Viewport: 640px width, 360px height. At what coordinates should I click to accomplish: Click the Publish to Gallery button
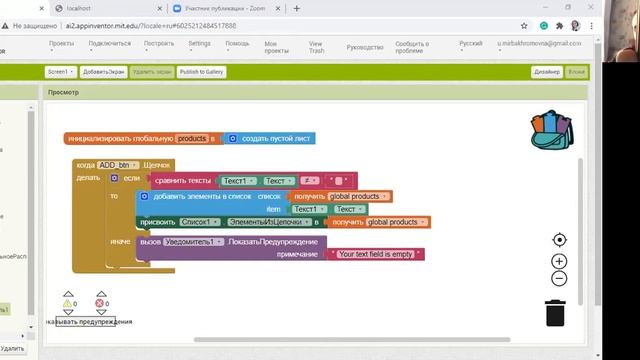coord(201,72)
